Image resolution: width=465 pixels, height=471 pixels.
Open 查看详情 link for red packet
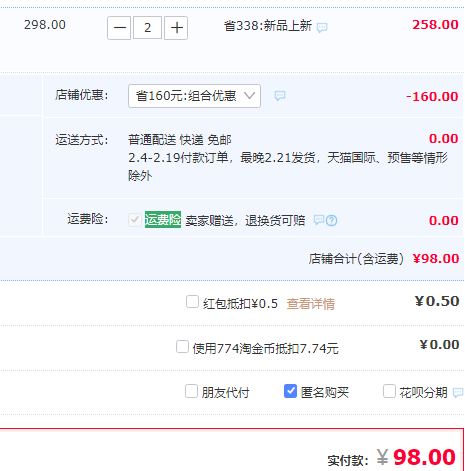point(311,304)
